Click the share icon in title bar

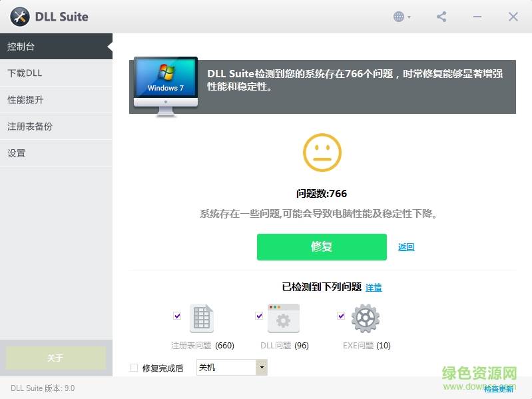coord(441,17)
